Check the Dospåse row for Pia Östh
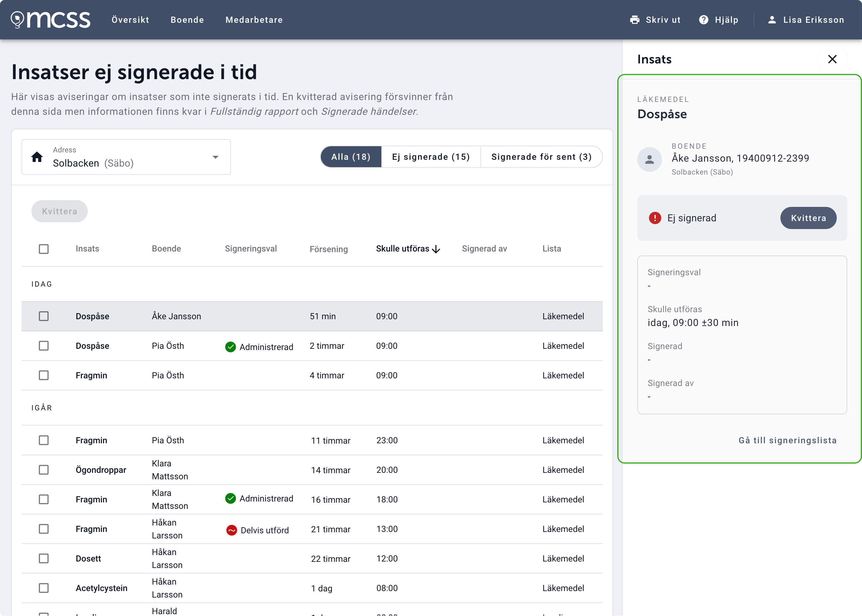Screen dimensions: 862x616 tap(44, 345)
